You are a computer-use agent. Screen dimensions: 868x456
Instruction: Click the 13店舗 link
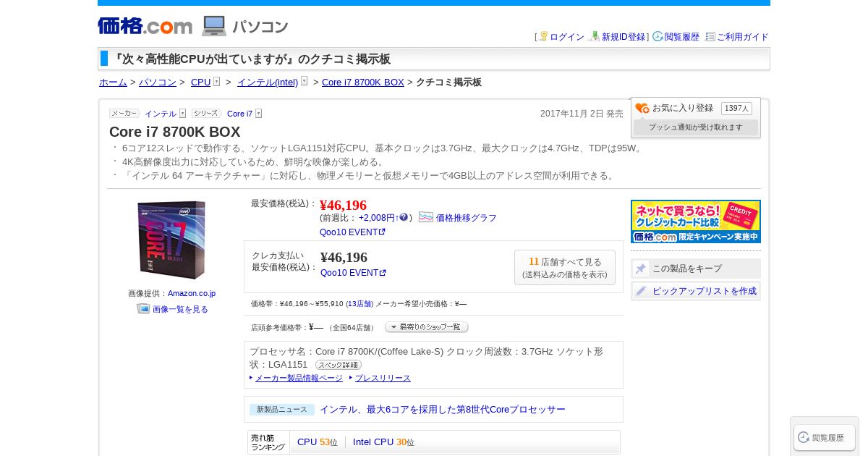[x=359, y=304]
